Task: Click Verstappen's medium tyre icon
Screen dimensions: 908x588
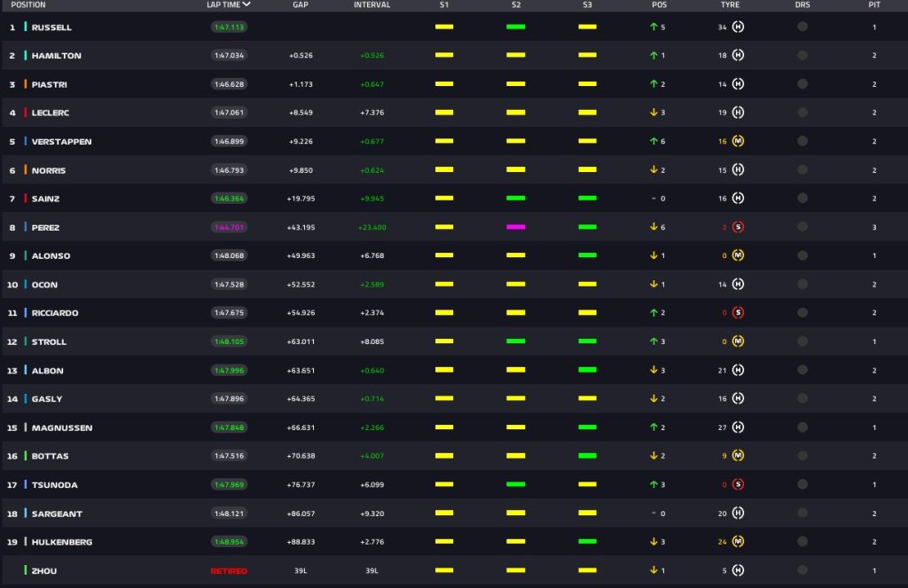Action: [x=738, y=142]
